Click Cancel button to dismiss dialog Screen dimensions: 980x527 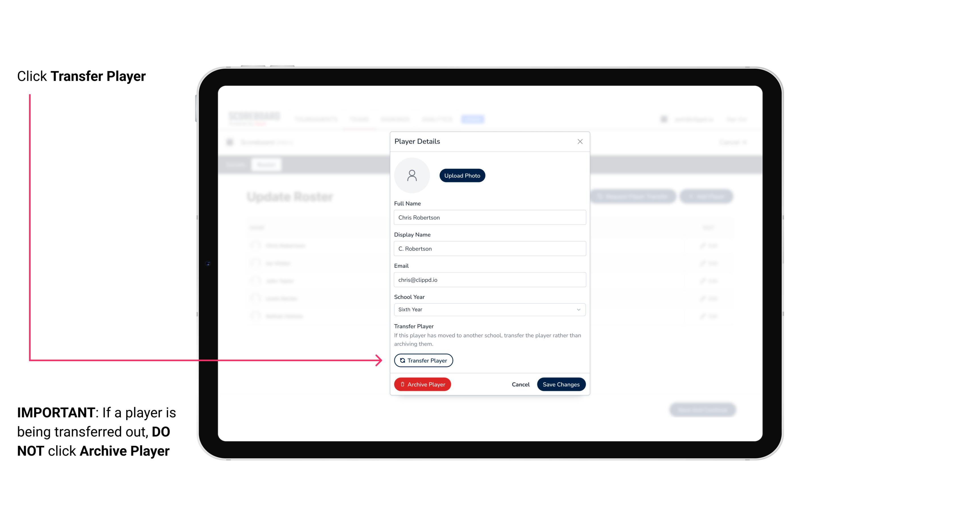(x=520, y=383)
